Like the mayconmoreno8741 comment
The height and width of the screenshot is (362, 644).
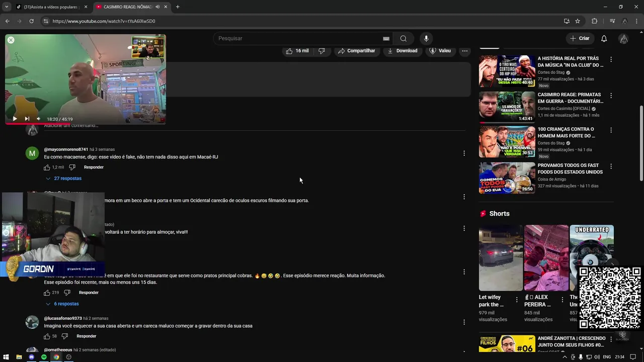point(47,167)
